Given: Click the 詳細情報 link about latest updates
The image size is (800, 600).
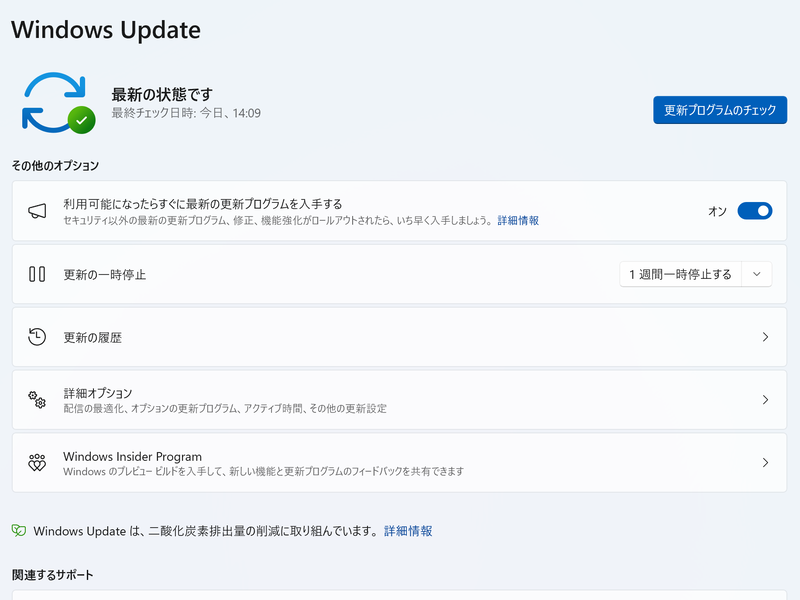Looking at the screenshot, I should 519,221.
